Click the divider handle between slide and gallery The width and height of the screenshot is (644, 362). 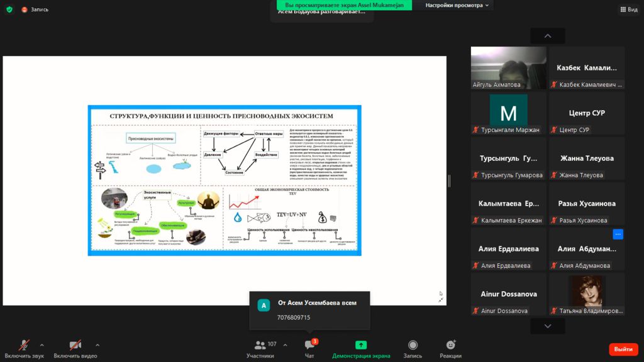[x=449, y=181]
